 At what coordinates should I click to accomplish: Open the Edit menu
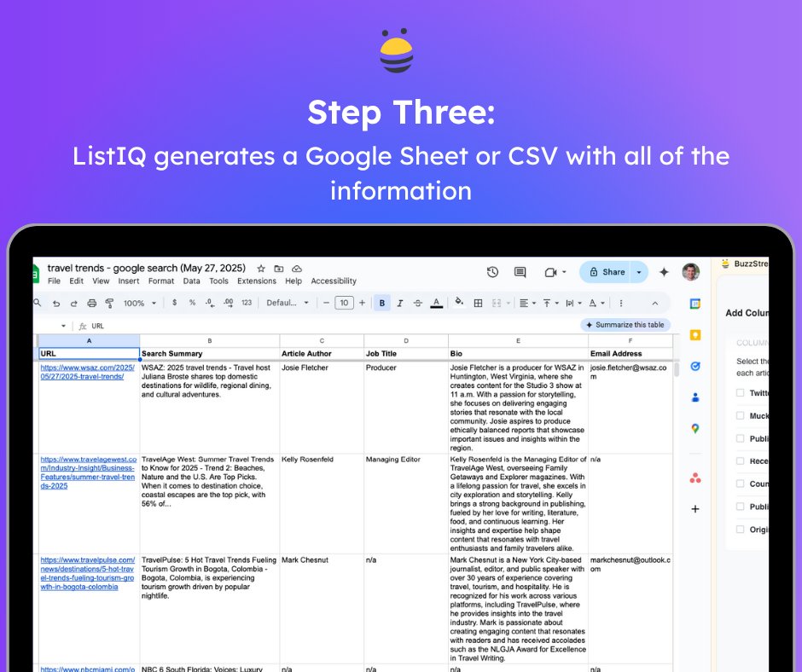[x=76, y=281]
